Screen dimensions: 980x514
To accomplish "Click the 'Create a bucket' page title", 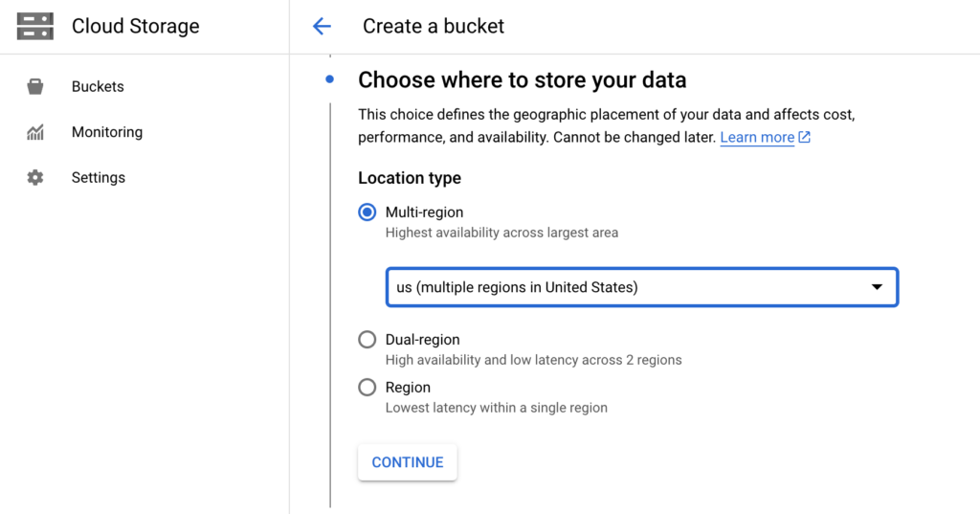I will pos(434,27).
